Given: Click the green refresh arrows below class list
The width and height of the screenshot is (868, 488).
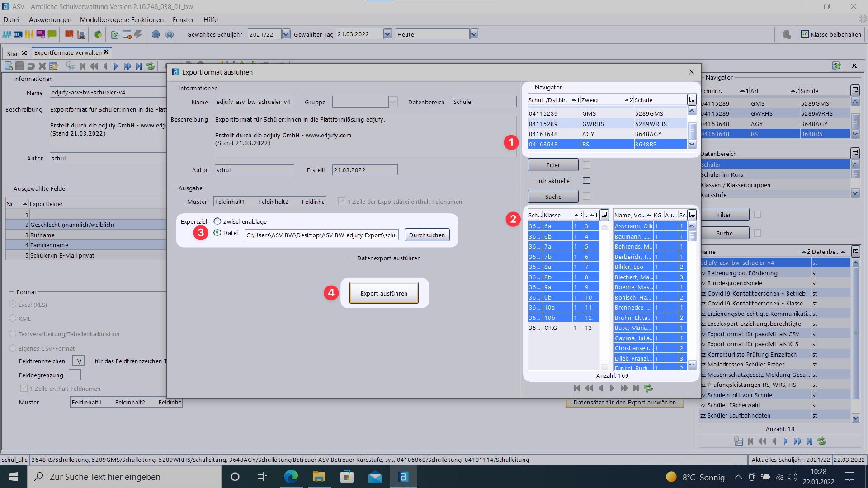Looking at the screenshot, I should click(x=648, y=388).
